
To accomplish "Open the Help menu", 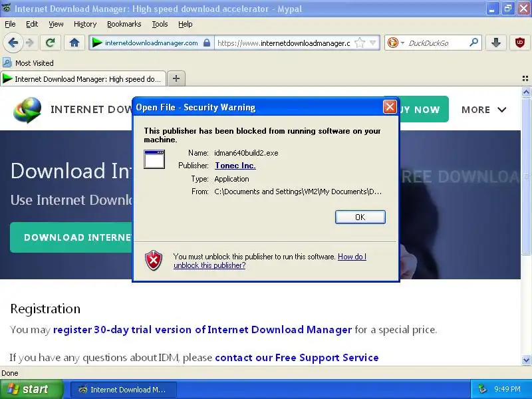I will click(186, 24).
